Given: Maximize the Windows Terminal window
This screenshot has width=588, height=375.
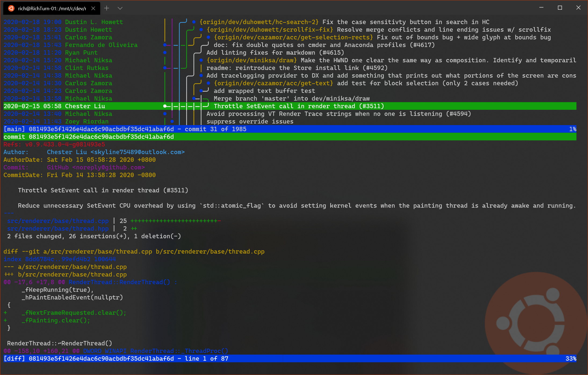Looking at the screenshot, I should pyautogui.click(x=560, y=8).
